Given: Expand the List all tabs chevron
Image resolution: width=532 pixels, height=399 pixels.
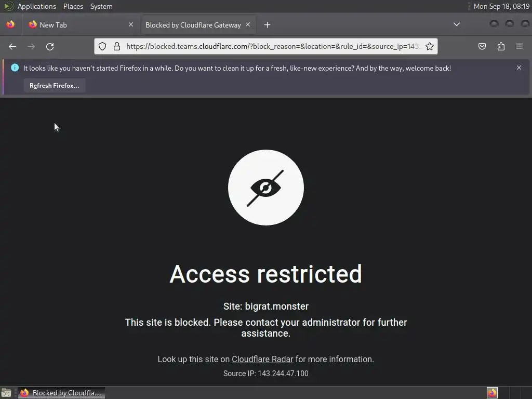Looking at the screenshot, I should click(457, 24).
